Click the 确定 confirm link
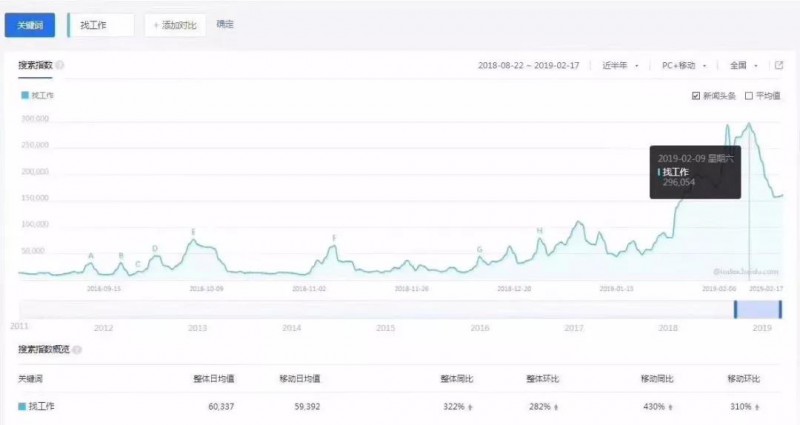 (x=225, y=24)
